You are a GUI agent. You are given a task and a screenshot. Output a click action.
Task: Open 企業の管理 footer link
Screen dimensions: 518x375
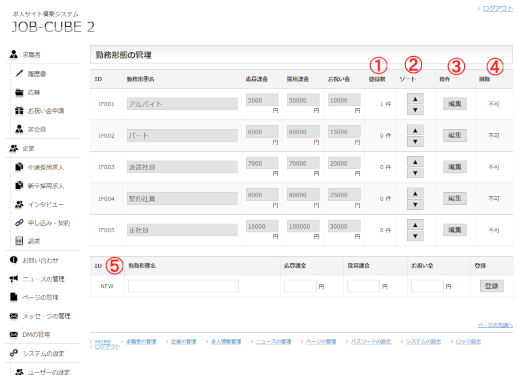tap(183, 341)
